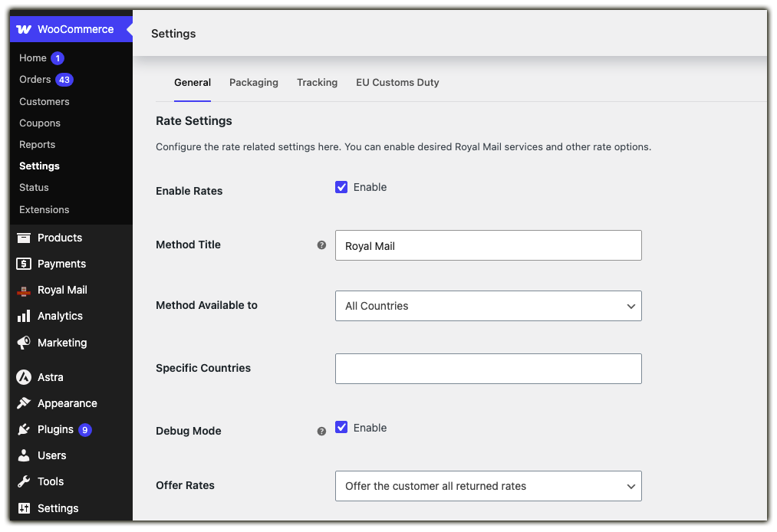Click the Appearance paintbrush icon
Screen dimensions: 777x532
24,403
